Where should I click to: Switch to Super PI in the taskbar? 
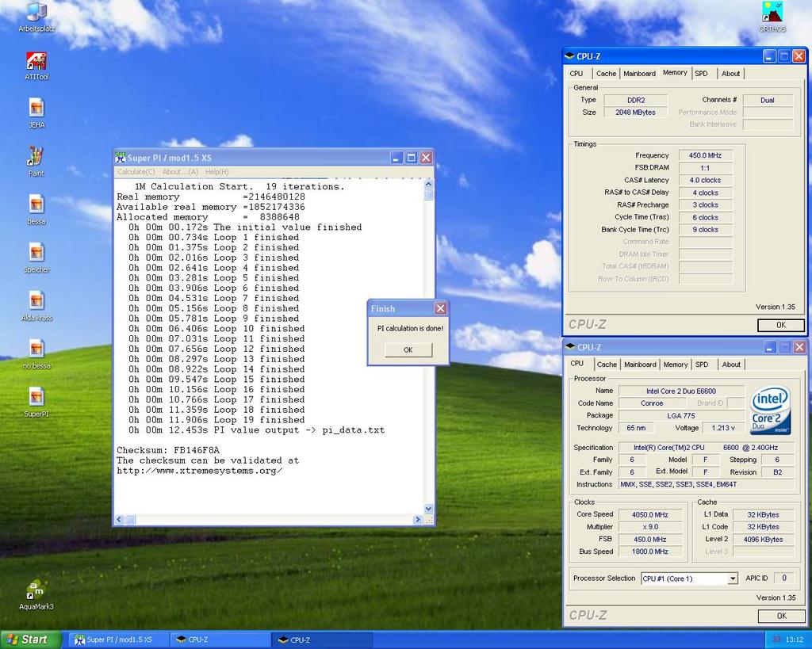coord(118,639)
